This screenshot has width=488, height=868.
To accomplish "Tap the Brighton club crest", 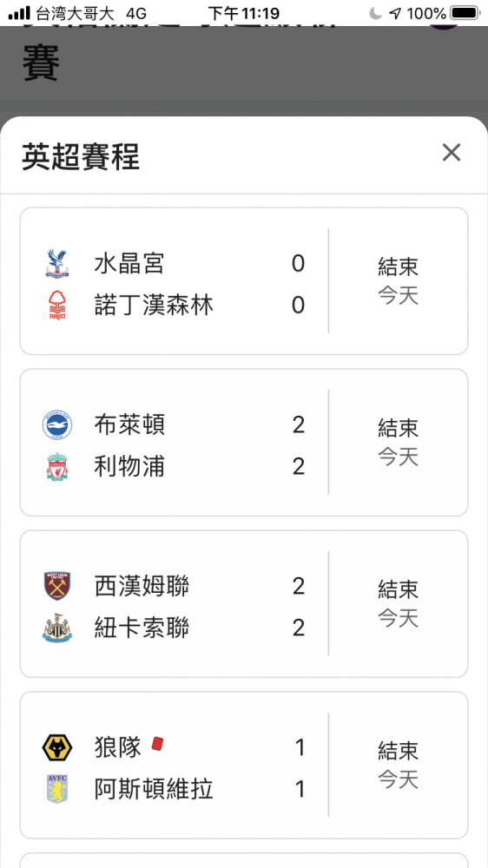I will point(57,425).
